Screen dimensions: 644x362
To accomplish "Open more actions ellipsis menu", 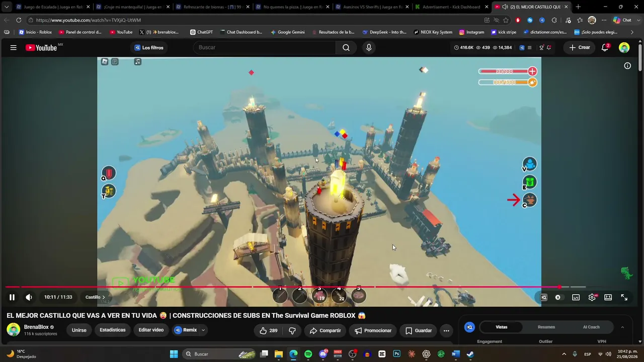I will click(446, 330).
